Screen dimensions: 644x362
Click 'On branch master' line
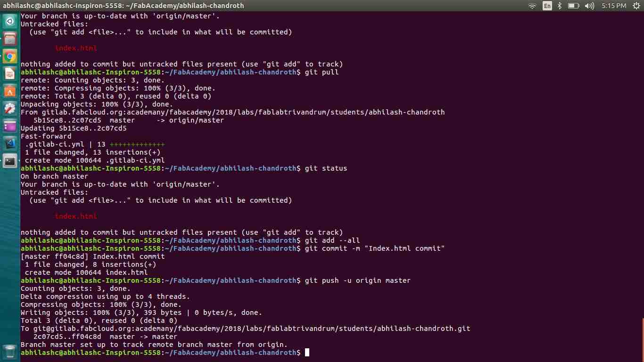click(x=54, y=176)
